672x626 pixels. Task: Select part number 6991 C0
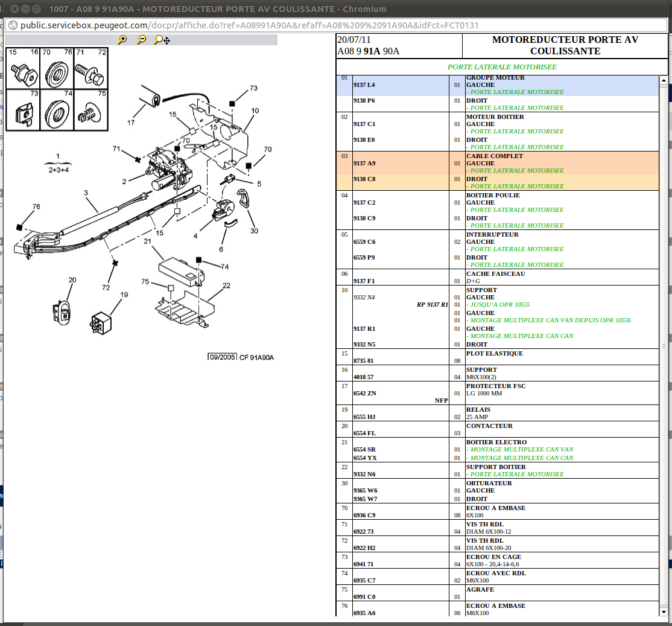pos(364,597)
